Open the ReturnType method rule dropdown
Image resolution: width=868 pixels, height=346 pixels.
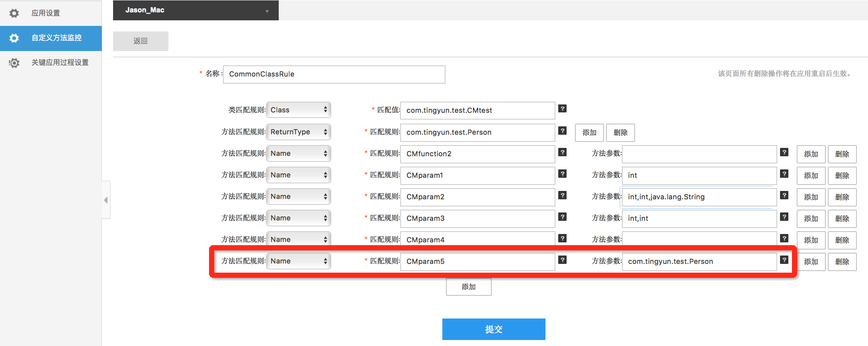298,132
